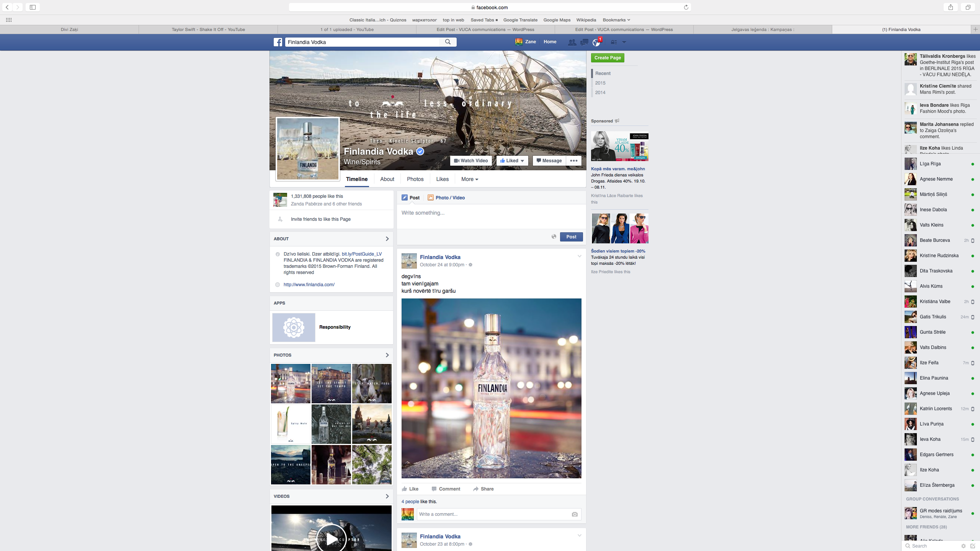Open chat with Agnese Nemme
980x551 pixels.
coord(940,179)
